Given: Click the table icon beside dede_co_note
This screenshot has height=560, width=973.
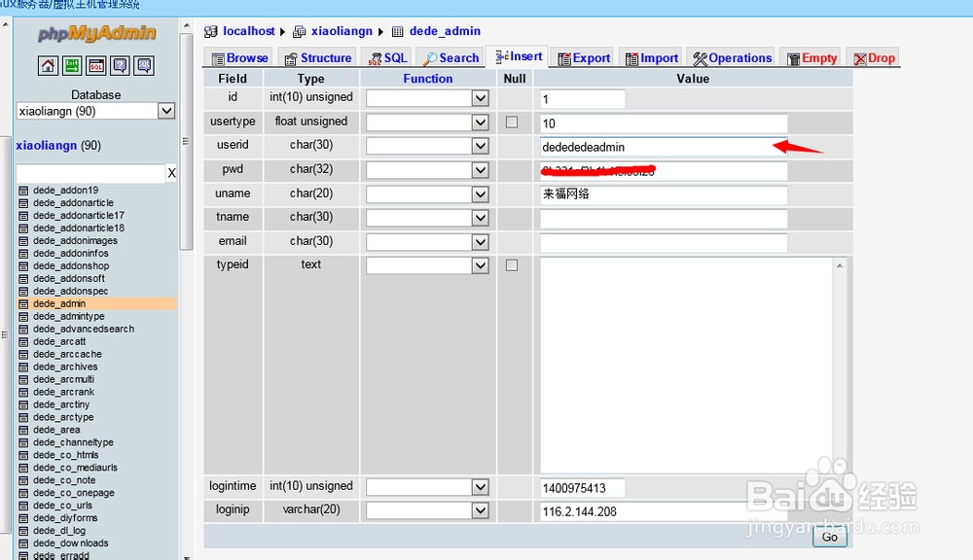Looking at the screenshot, I should pyautogui.click(x=23, y=480).
